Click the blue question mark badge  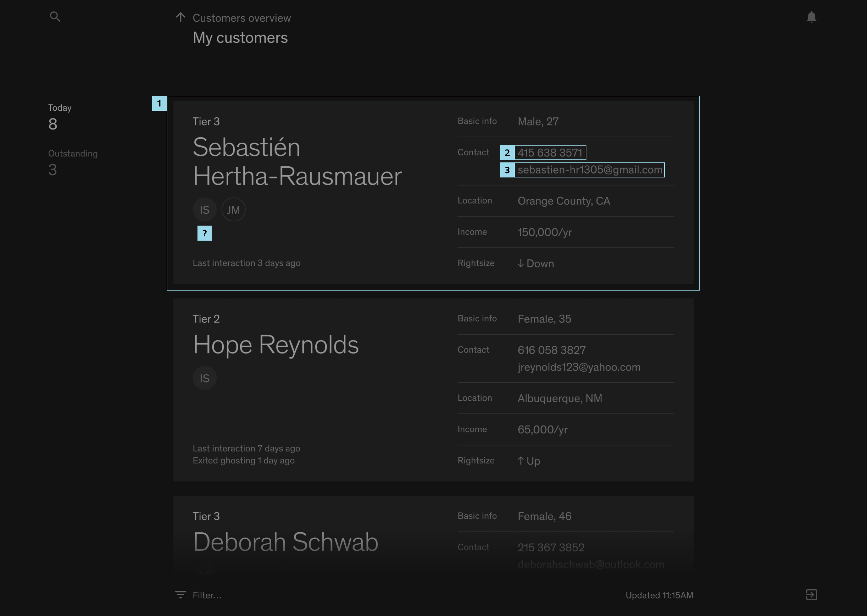click(205, 233)
